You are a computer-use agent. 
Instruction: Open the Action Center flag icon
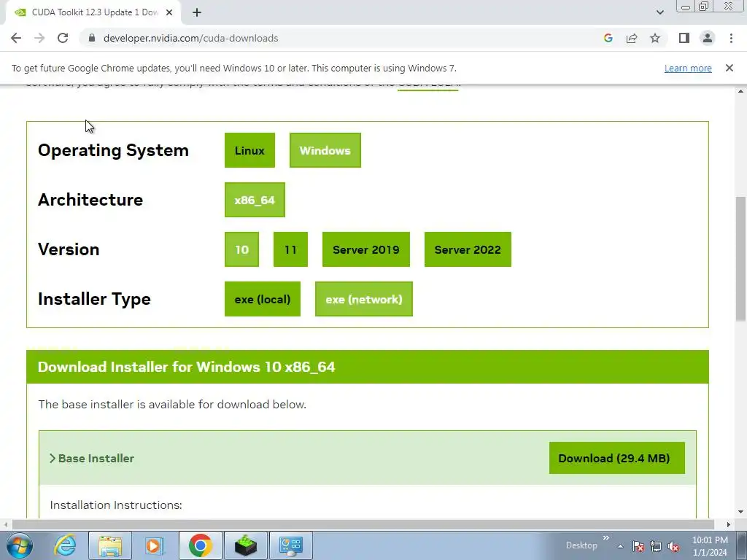pos(638,546)
